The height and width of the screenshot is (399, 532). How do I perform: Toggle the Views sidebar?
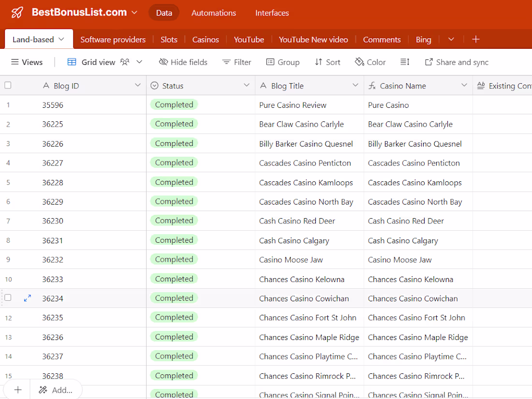pos(27,62)
